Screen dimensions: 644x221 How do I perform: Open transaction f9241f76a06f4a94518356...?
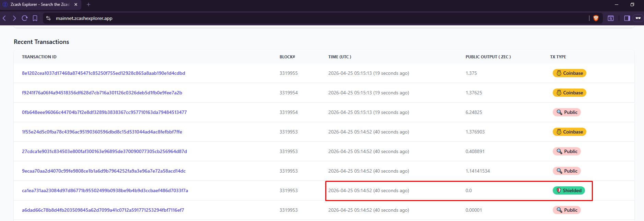(x=102, y=93)
